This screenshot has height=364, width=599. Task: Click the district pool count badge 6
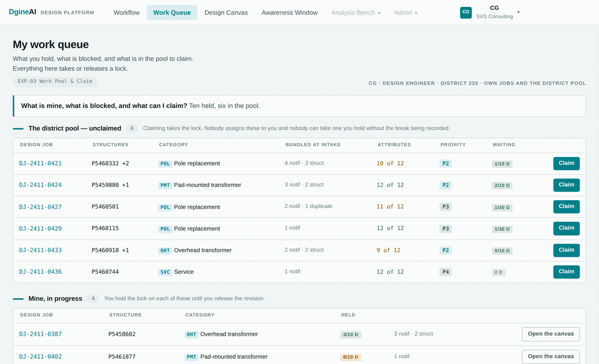tap(132, 128)
